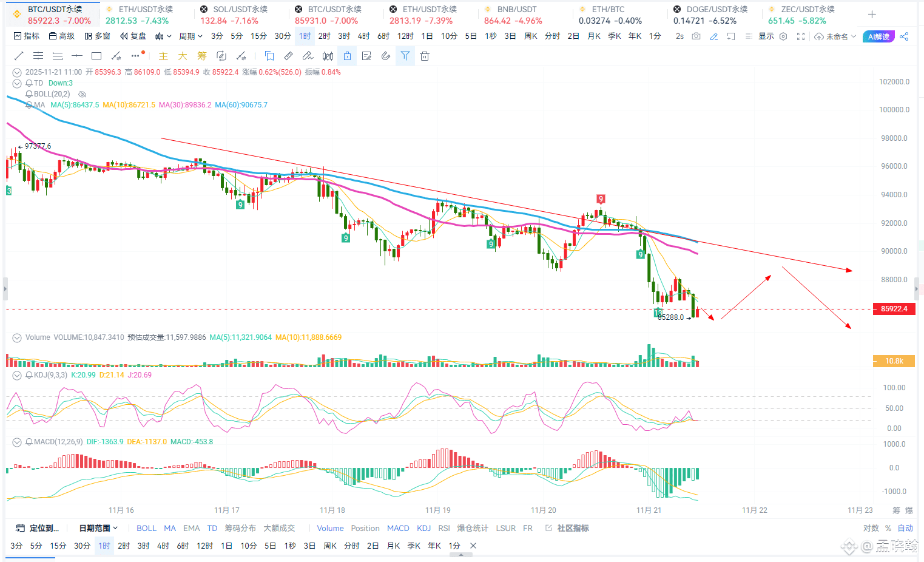Open the drawings lock icon
924x562 pixels.
346,55
